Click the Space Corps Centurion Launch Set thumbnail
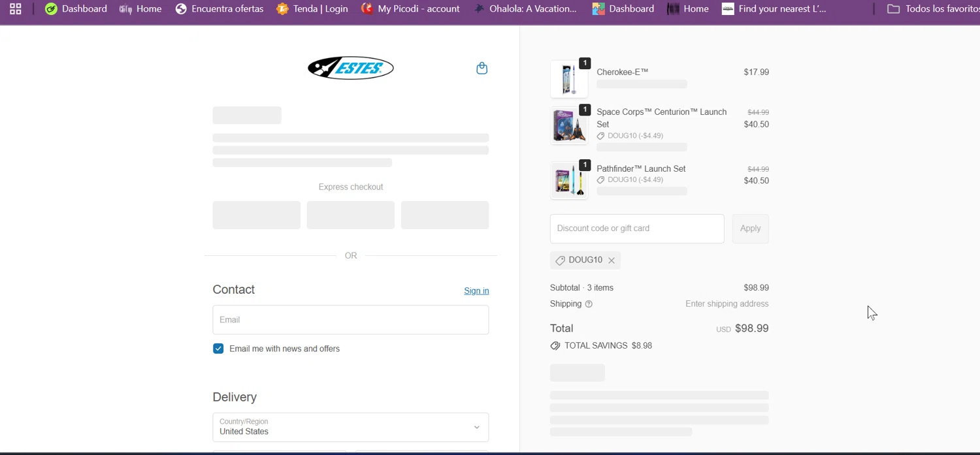The height and width of the screenshot is (455, 980). (x=569, y=125)
